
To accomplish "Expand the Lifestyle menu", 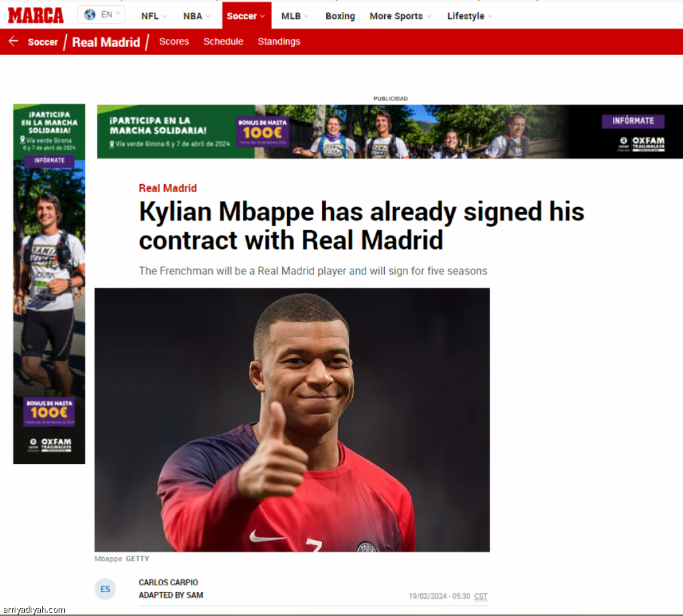I will [470, 16].
